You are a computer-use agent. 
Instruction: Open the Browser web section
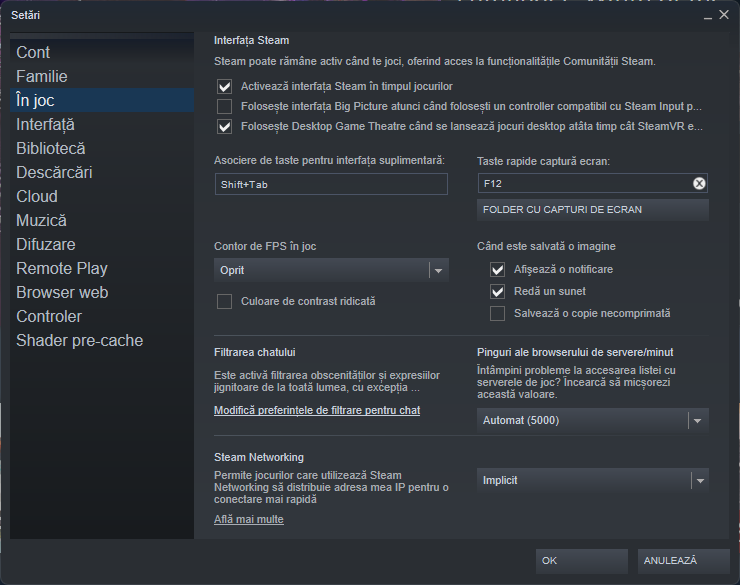click(102, 293)
